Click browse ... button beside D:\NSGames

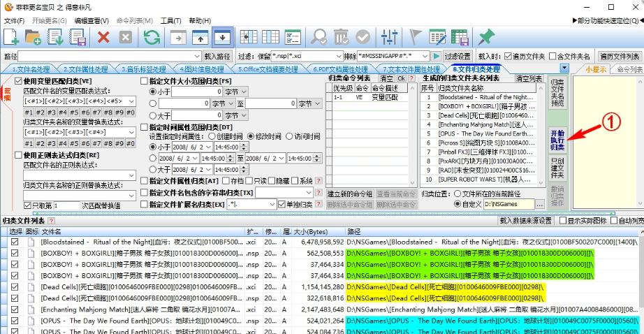tap(540, 204)
